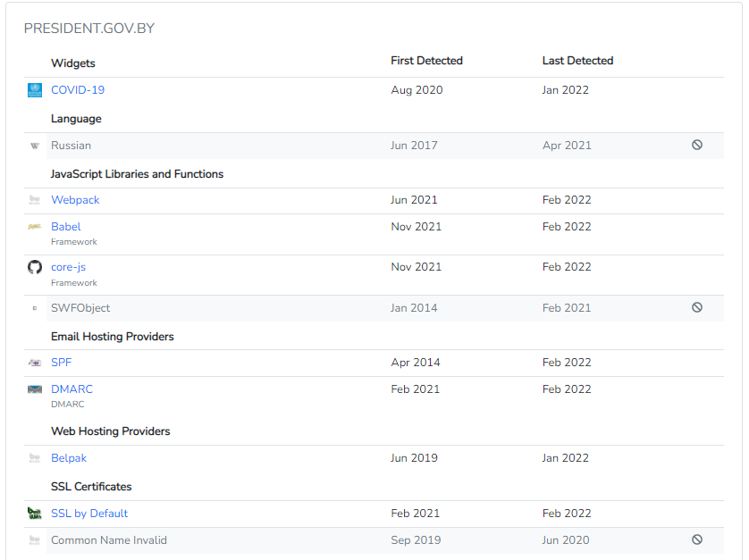The image size is (749, 560).
Task: Click Sep 2019 date in Common Name Invalid row
Action: (x=416, y=540)
